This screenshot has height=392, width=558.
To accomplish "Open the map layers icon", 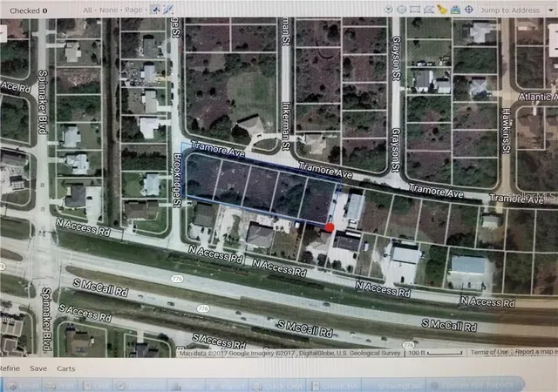I will click(455, 10).
